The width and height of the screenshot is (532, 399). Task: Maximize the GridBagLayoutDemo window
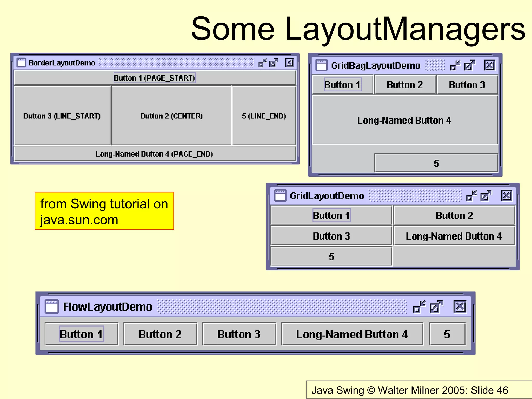pyautogui.click(x=469, y=65)
